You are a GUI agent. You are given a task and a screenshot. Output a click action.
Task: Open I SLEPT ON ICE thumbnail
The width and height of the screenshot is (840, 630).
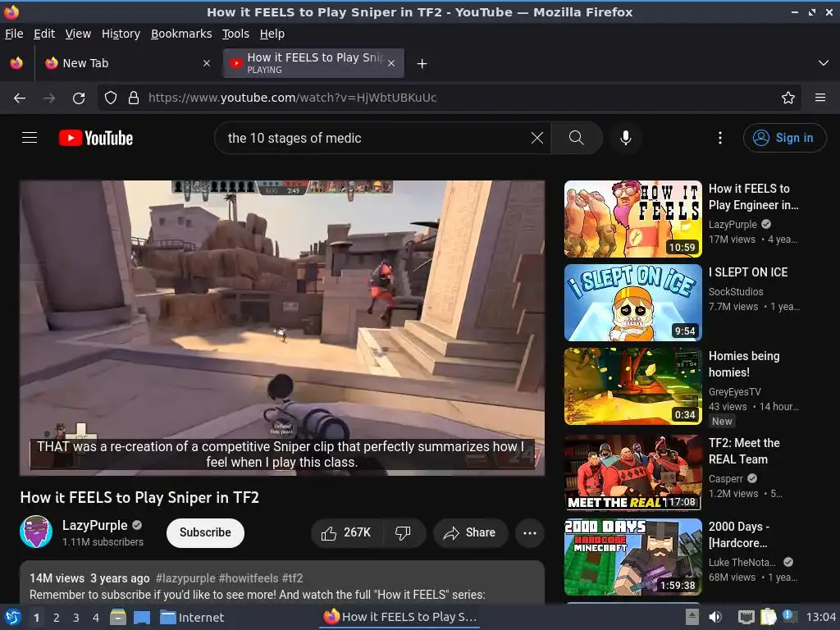point(632,303)
